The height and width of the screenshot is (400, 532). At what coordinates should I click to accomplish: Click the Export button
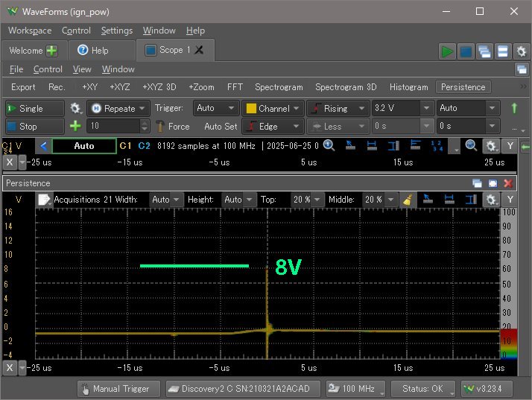click(x=23, y=87)
